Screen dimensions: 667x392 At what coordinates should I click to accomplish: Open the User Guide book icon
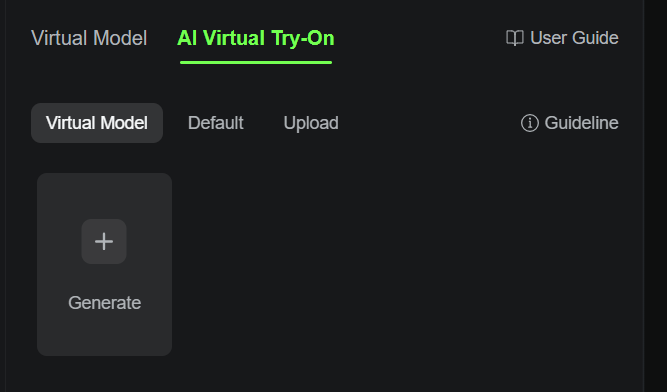point(515,38)
